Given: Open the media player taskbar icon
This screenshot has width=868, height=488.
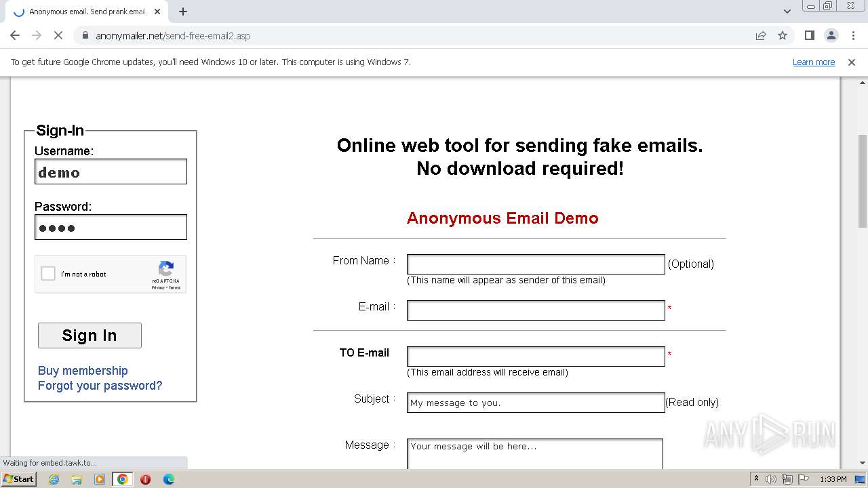Looking at the screenshot, I should coord(100,479).
